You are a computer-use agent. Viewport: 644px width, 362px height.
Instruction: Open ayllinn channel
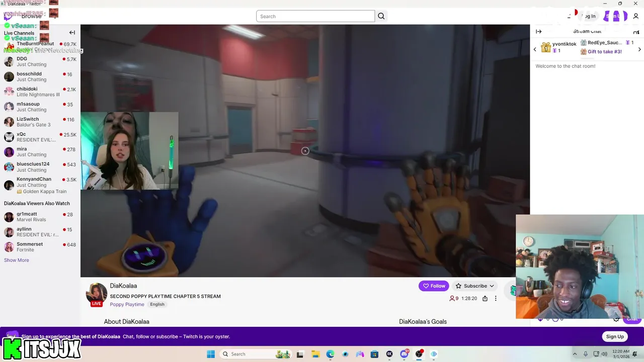point(40,232)
